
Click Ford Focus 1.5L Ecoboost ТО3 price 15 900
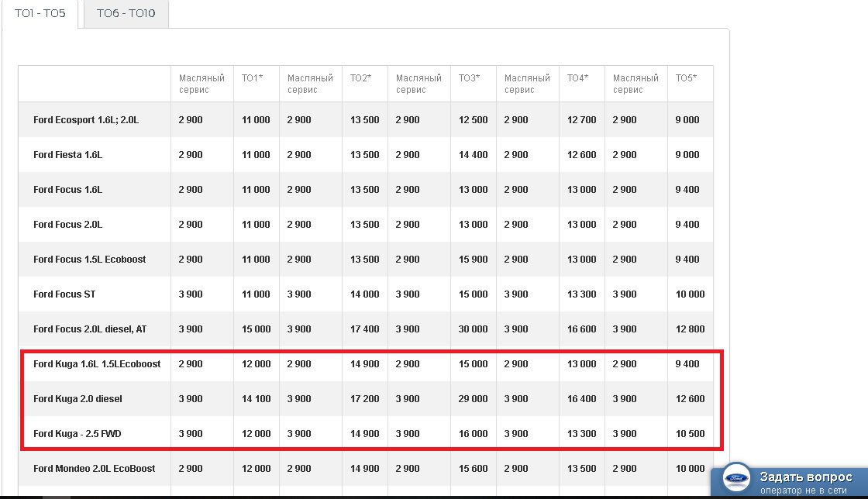click(473, 259)
